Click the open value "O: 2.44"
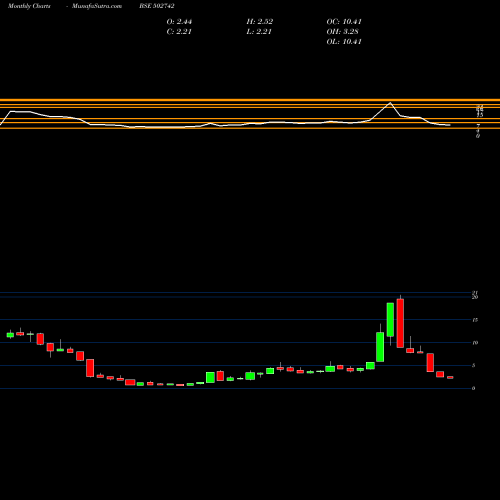Image resolution: width=500 pixels, height=500 pixels. (179, 22)
